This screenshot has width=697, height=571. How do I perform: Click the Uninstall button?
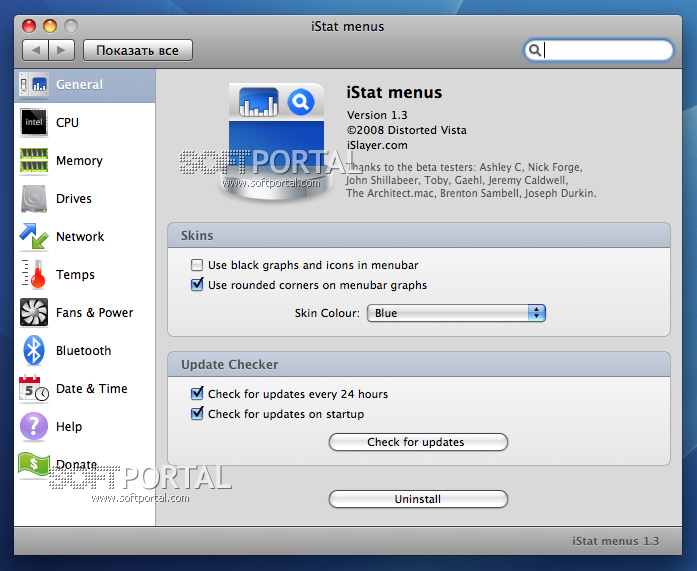pos(418,499)
